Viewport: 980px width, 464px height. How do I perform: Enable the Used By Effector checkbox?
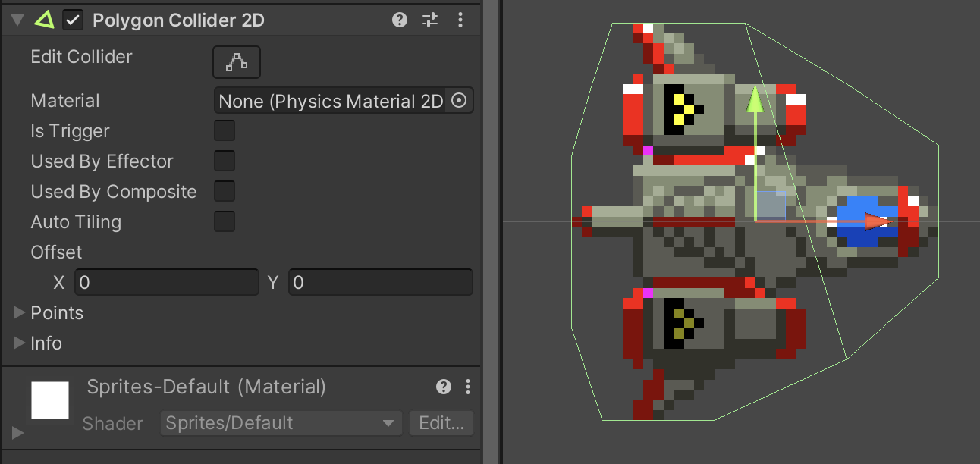(225, 161)
